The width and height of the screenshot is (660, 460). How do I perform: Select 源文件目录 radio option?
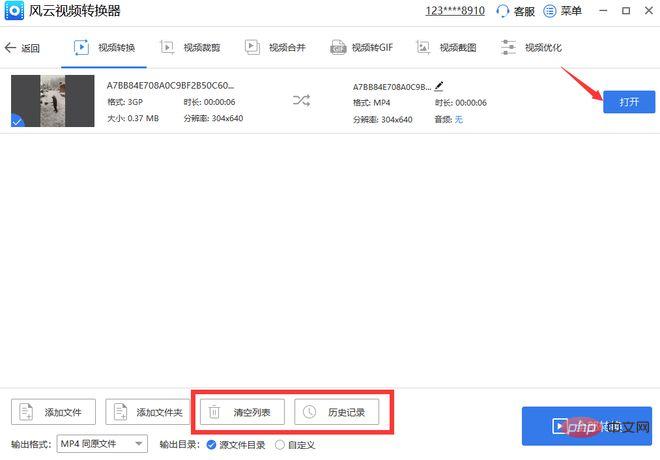click(x=211, y=444)
